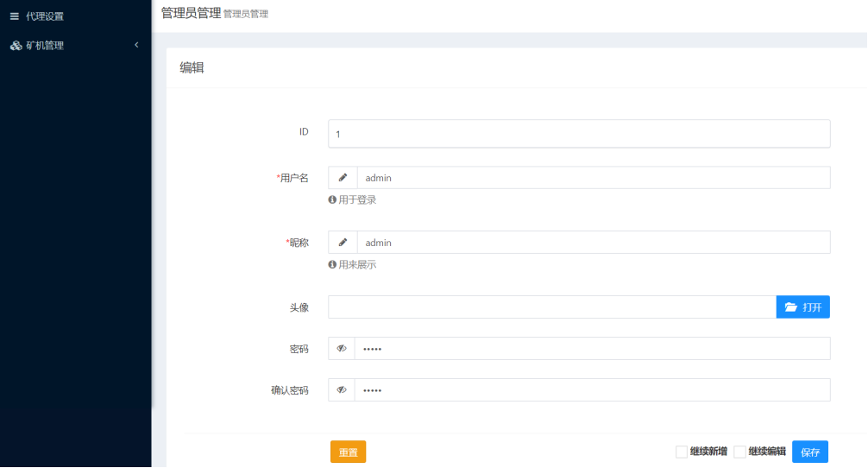Click the info icon next to 用来展示
This screenshot has height=468, width=868.
coord(332,265)
